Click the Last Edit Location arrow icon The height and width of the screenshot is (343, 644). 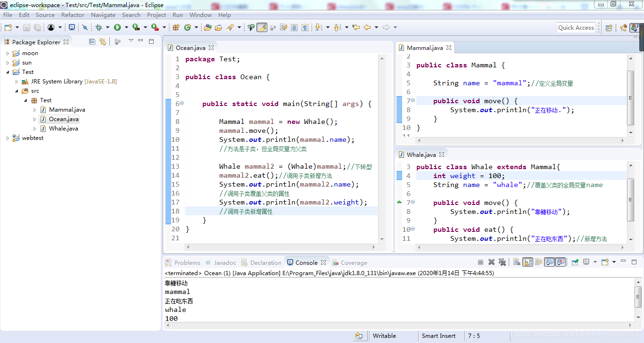(x=356, y=27)
